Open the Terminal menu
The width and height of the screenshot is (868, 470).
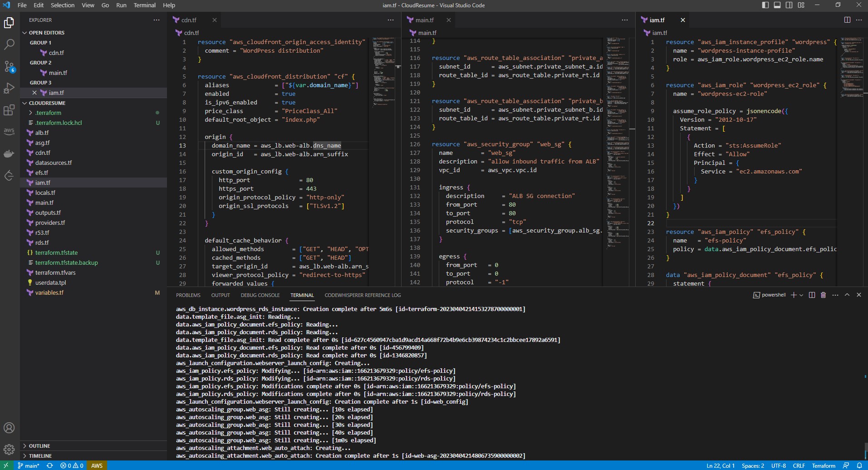[x=144, y=5]
